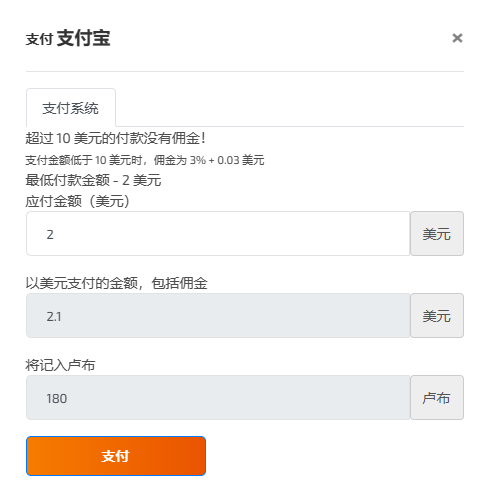Viewport: 481px width, 499px height.
Task: Click the 美元 addon beside the 2.1 field
Action: (437, 316)
